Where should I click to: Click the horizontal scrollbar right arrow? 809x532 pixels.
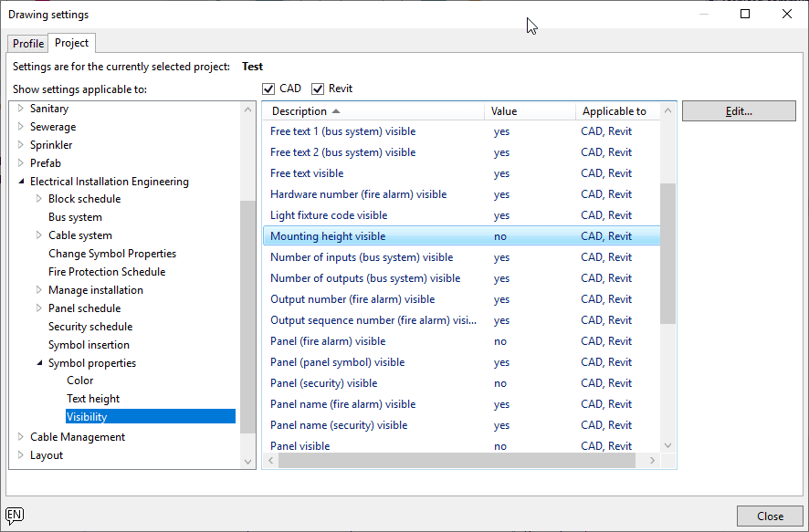click(x=652, y=461)
